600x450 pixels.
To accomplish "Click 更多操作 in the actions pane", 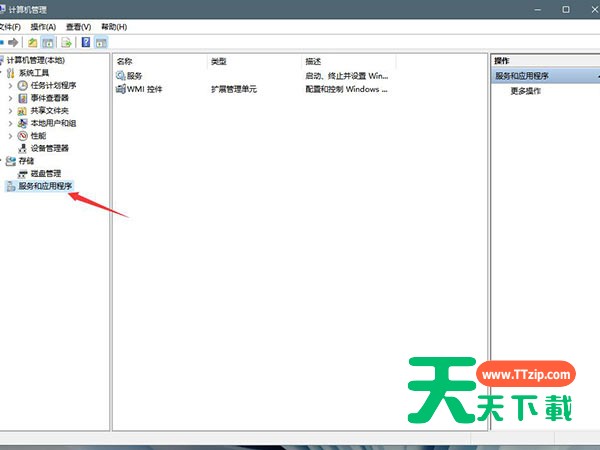I will pos(526,91).
